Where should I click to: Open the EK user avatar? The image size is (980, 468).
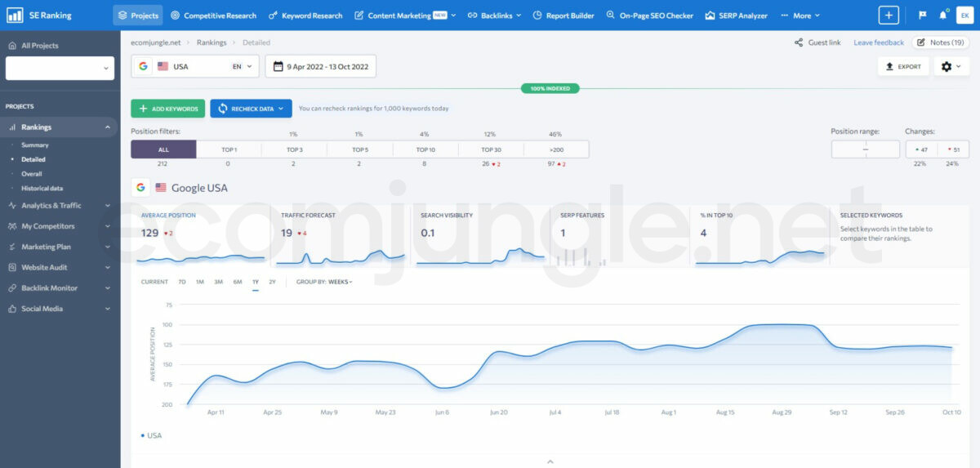[x=964, y=16]
